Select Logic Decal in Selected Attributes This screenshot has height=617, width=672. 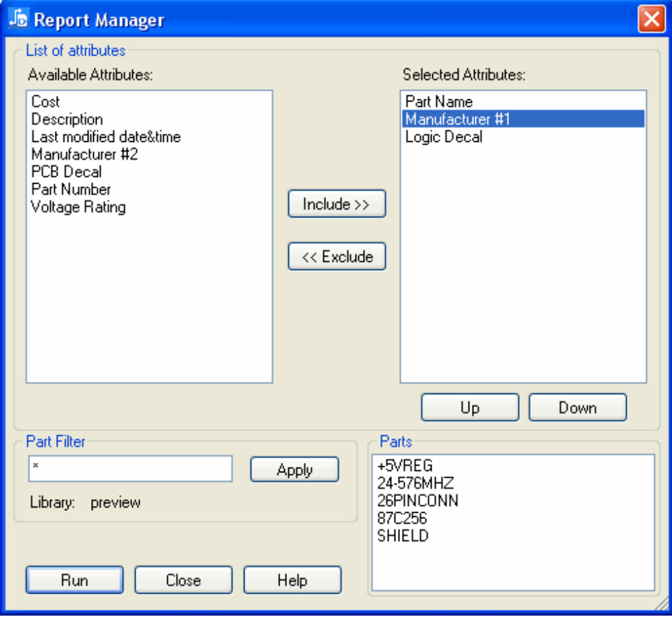(444, 137)
